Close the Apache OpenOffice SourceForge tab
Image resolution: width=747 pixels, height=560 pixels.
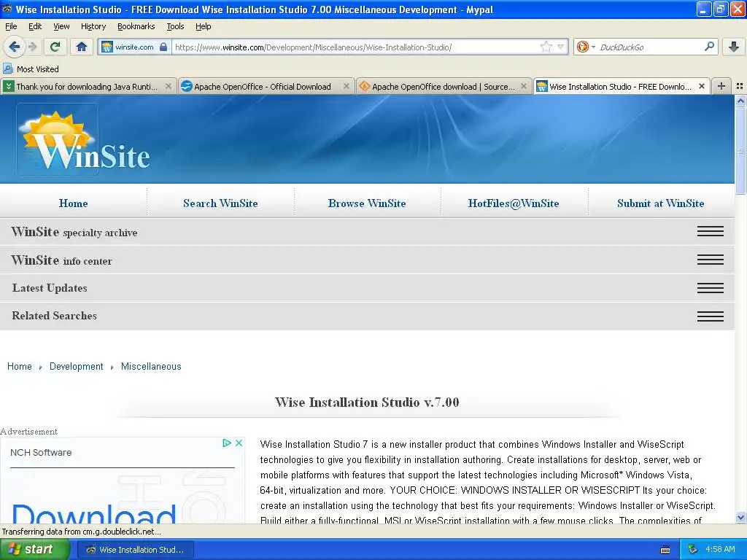click(x=524, y=86)
